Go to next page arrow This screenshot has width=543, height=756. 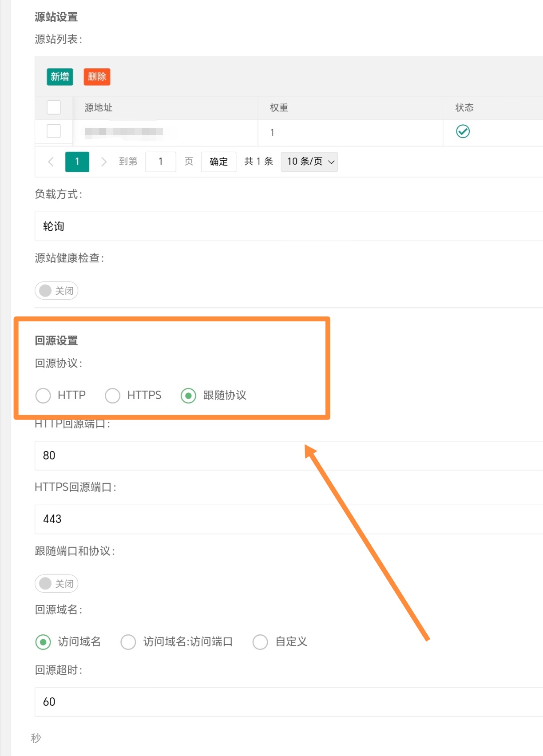(103, 162)
